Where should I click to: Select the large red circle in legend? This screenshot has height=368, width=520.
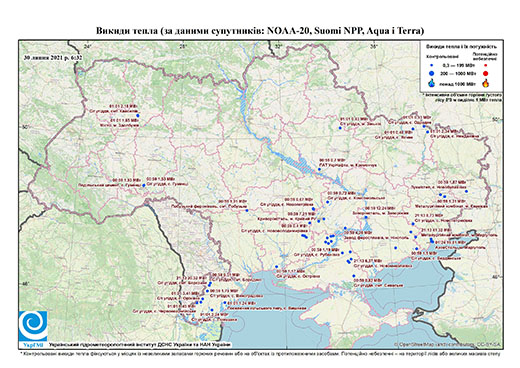485,73
